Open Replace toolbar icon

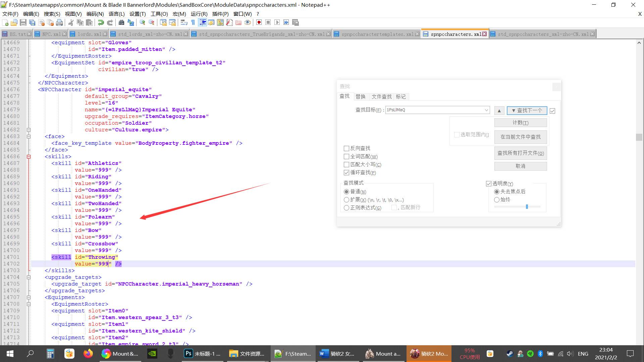pyautogui.click(x=130, y=22)
